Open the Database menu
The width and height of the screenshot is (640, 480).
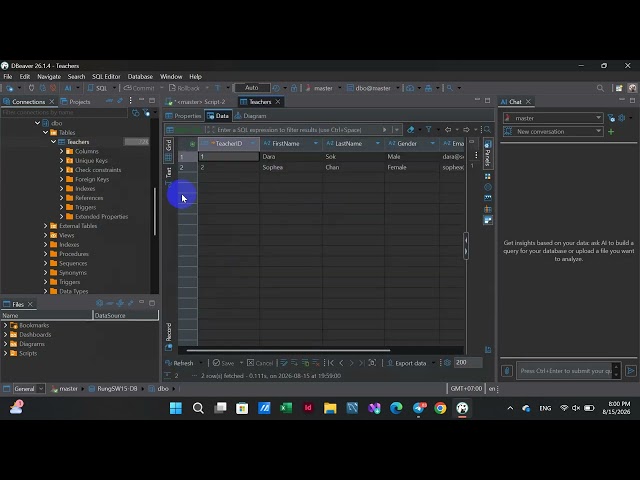tap(140, 77)
